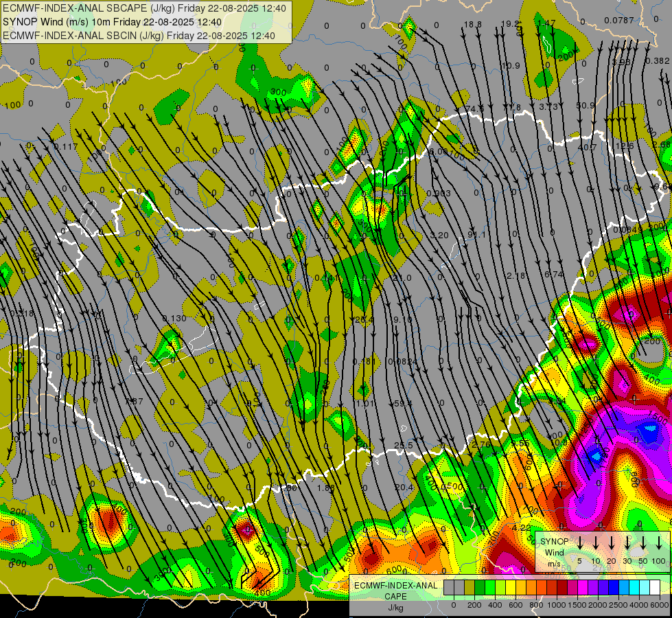
Task: Click the wind arrow above 100 m/s
Action: 659,543
